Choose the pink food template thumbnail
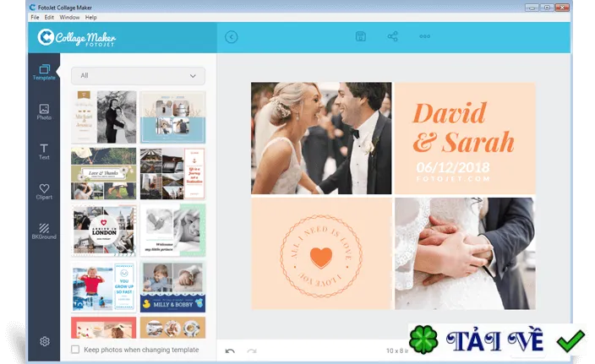595x364 pixels. pyautogui.click(x=104, y=328)
